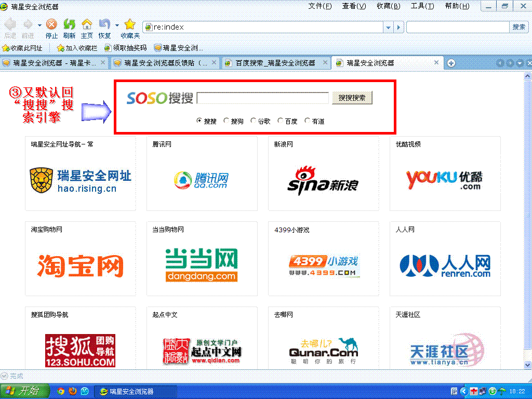This screenshot has height=399, width=532.
Task: Open the 瑞星安全浏... bookmark
Action: [x=179, y=48]
